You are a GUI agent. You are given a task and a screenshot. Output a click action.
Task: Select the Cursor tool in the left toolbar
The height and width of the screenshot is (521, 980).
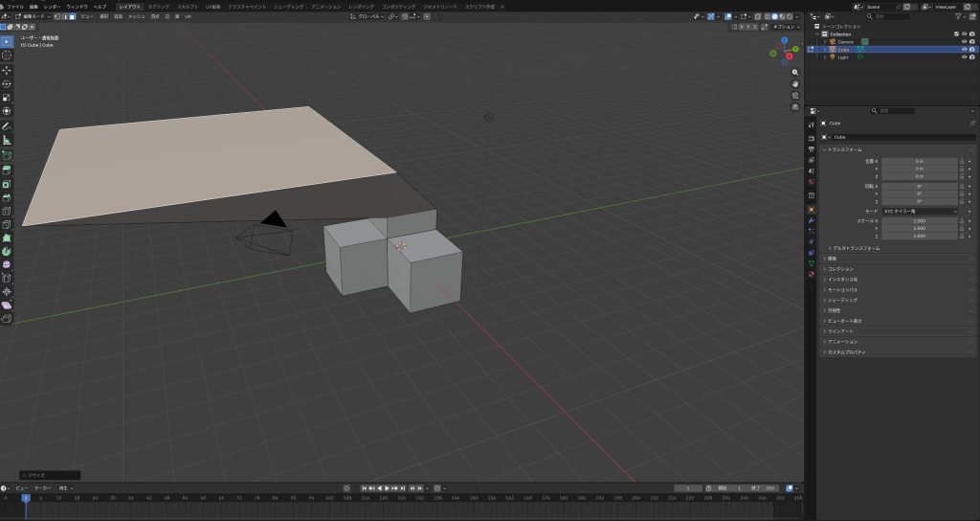7,56
